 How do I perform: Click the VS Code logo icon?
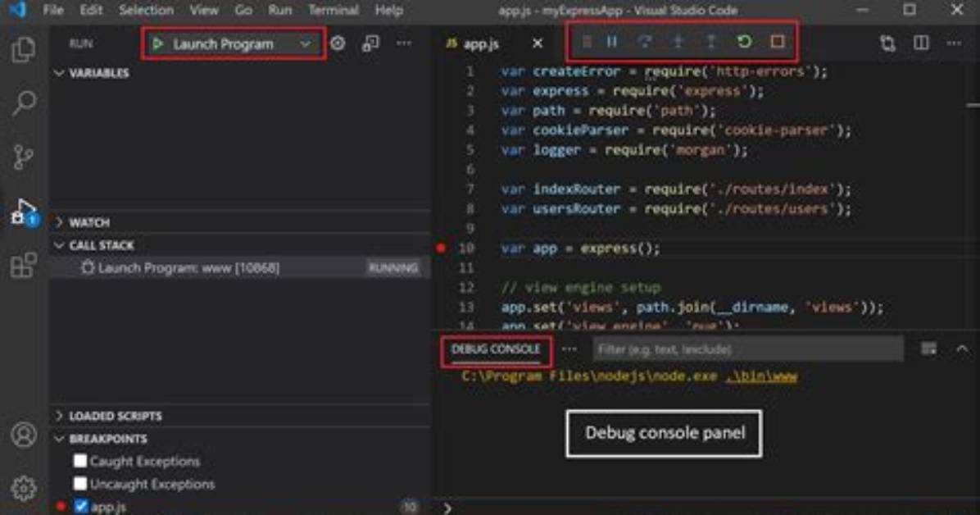18,9
